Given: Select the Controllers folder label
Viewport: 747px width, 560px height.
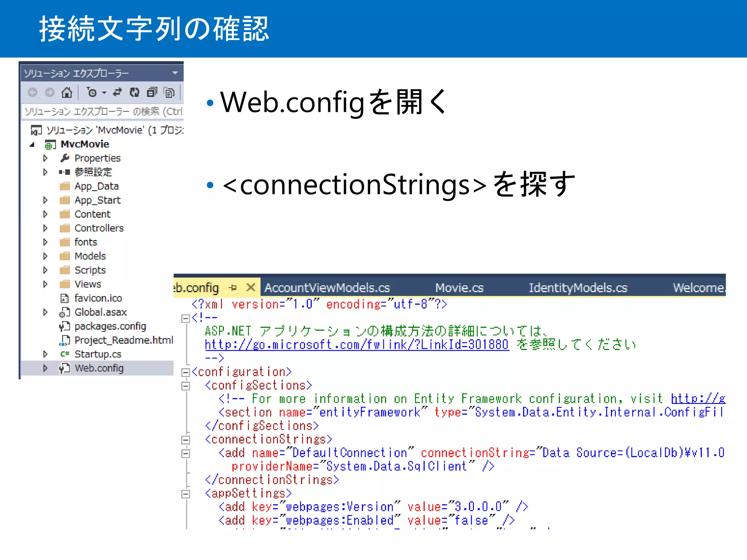Looking at the screenshot, I should 99,228.
